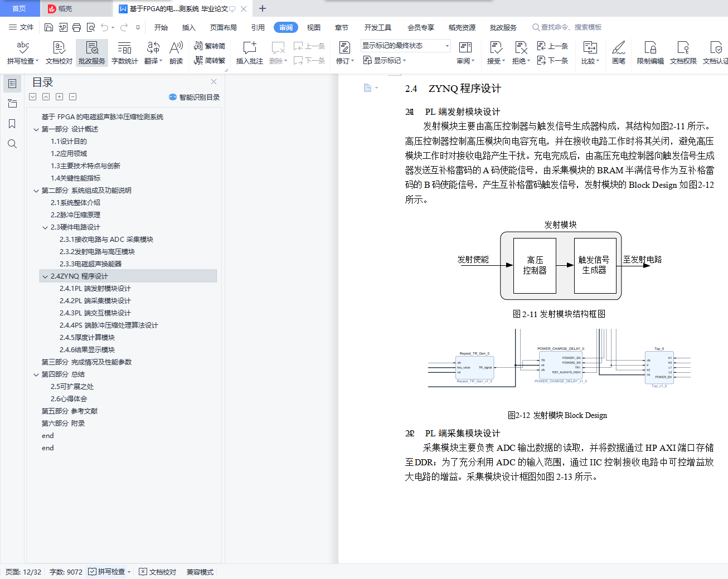Switch to the 开始 ribbon tab
Screen dimensions: 728x579
(161, 27)
